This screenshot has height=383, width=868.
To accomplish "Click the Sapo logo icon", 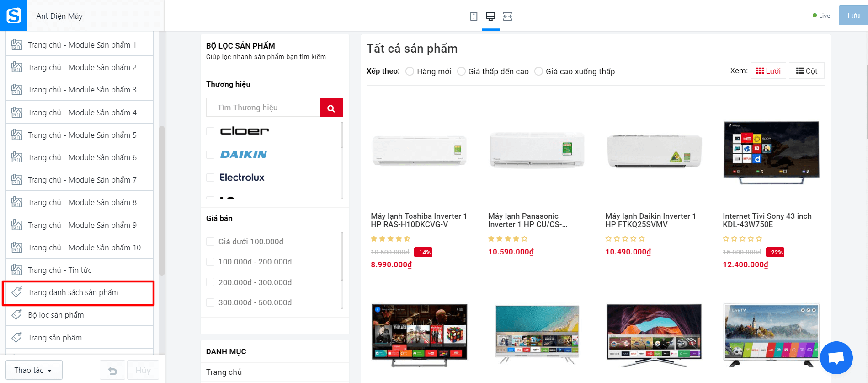I will 13,15.
